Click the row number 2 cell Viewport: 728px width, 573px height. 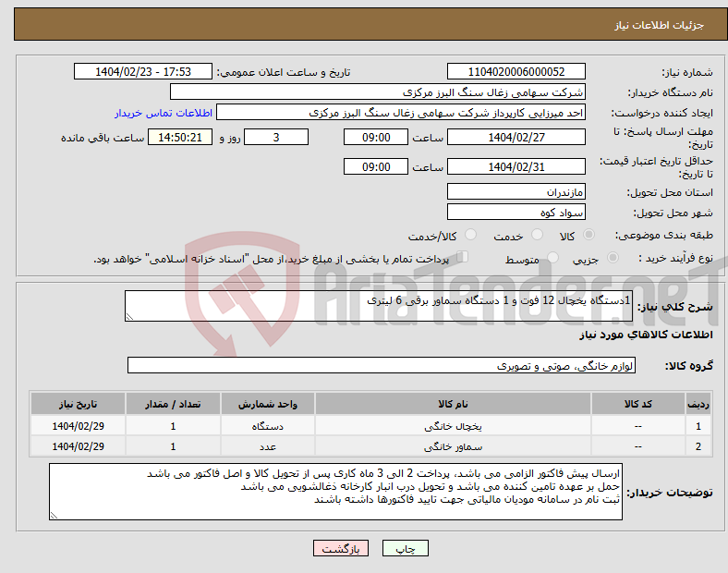(x=698, y=446)
